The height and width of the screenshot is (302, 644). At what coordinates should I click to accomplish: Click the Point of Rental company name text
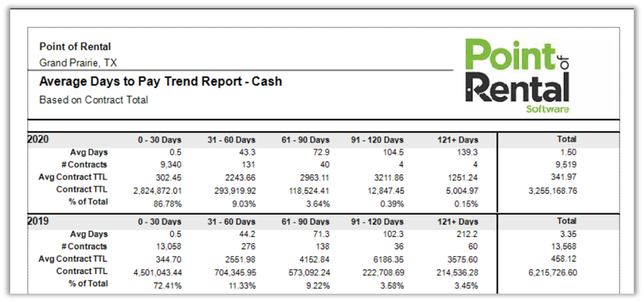coord(75,47)
